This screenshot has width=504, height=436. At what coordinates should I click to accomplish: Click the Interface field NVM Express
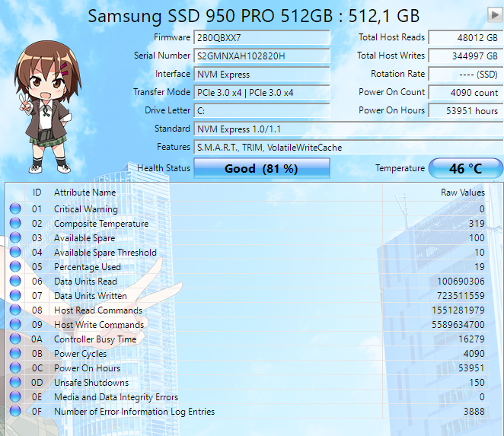coord(262,75)
